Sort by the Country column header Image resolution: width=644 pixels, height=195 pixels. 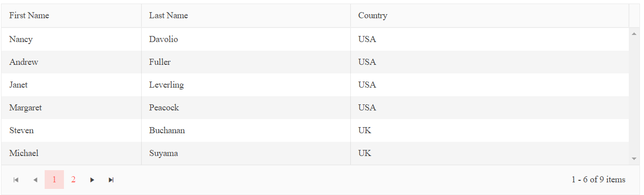pyautogui.click(x=490, y=16)
